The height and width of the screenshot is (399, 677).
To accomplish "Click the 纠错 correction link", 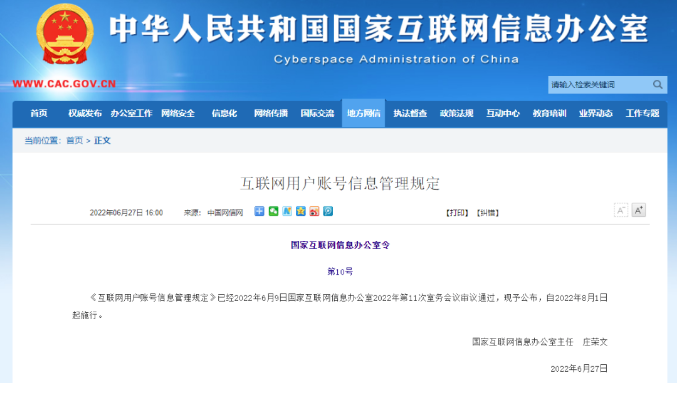I will (x=488, y=213).
